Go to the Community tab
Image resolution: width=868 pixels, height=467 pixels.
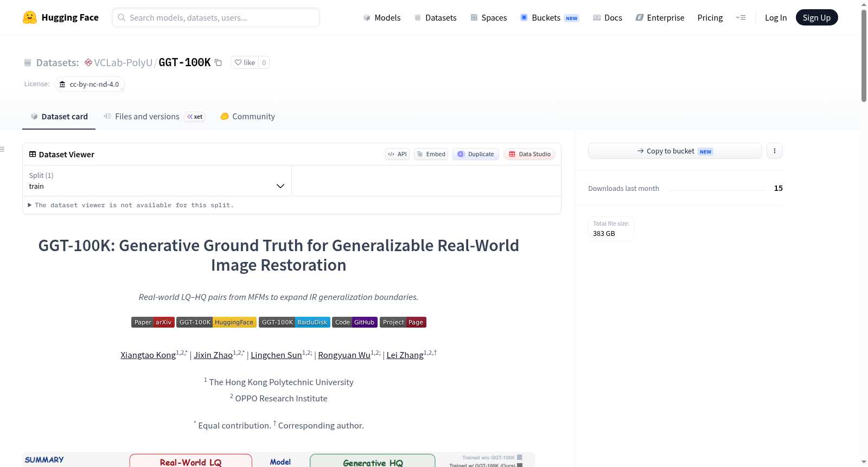pos(247,117)
